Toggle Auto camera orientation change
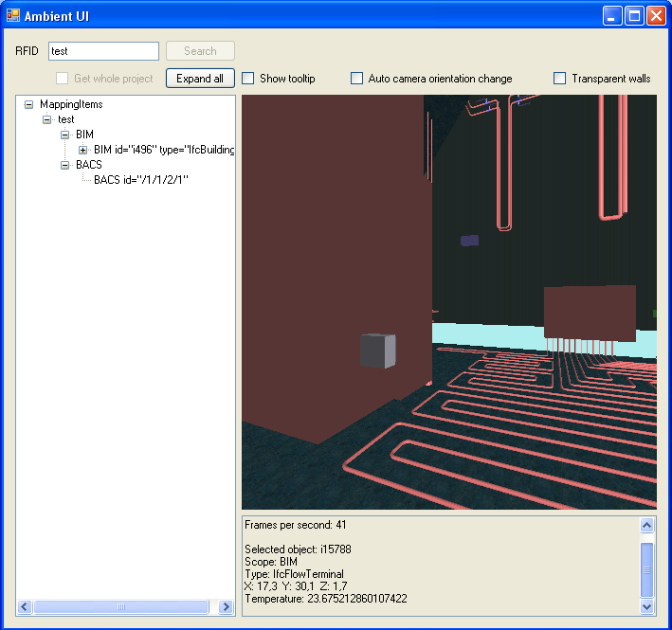This screenshot has height=630, width=672. pyautogui.click(x=357, y=79)
